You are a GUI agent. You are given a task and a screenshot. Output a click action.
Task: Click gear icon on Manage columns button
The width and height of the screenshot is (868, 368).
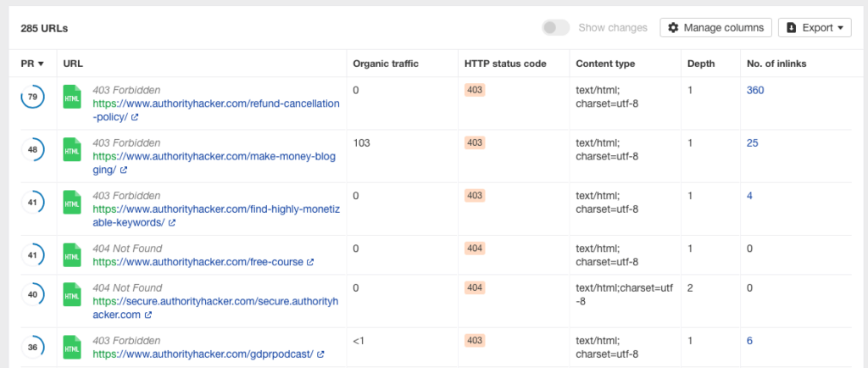point(673,28)
